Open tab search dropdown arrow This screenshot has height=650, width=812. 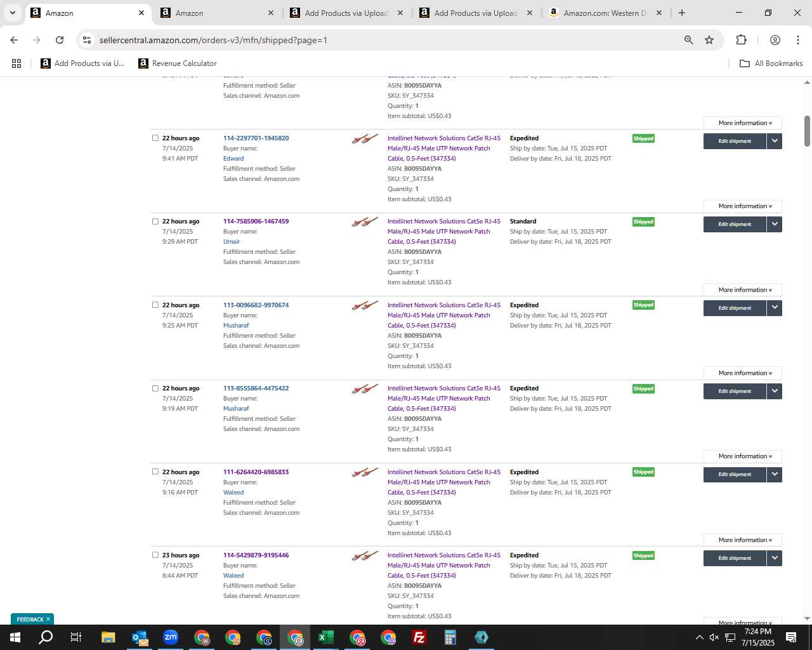pyautogui.click(x=12, y=13)
